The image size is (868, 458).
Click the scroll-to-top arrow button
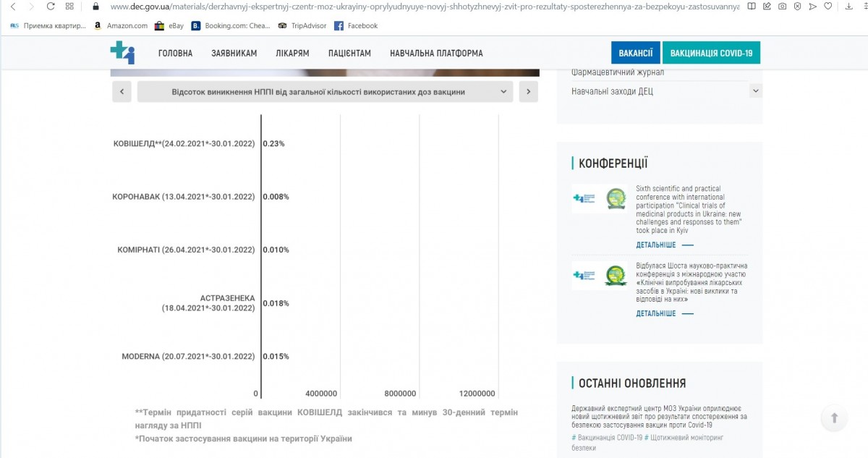(x=834, y=417)
